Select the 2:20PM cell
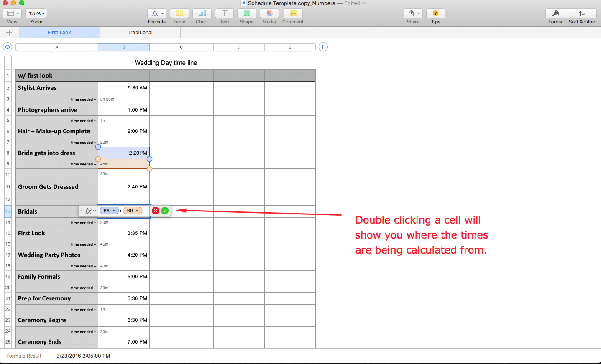Viewport: 601px width, 364px height. tap(124, 153)
